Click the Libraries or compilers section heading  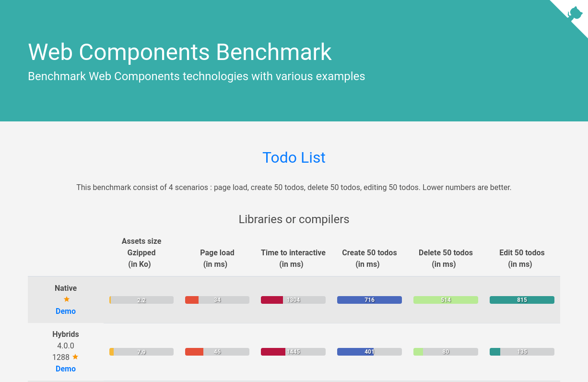click(294, 219)
